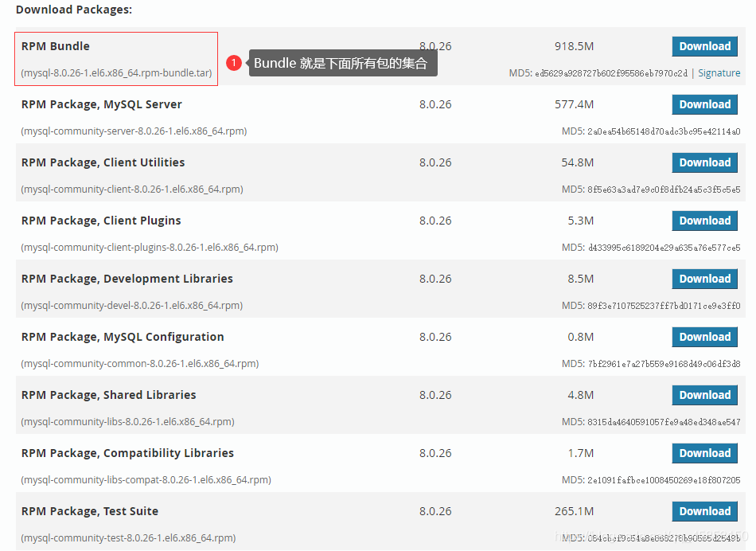Click version 8.0.26 in MySQL Configuration row
Viewport: 756px width, 551px height.
pos(435,338)
